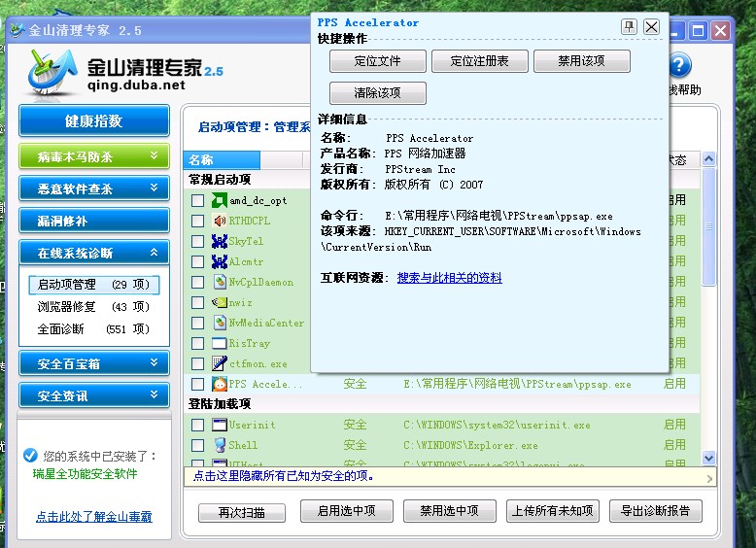Viewport: 756px width, 548px height.
Task: Click the list scrollbar down arrow
Action: [x=708, y=458]
